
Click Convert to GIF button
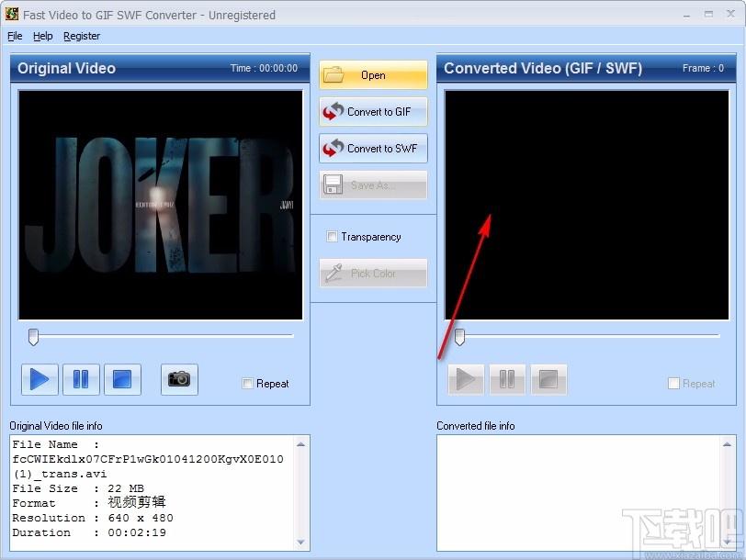point(373,112)
